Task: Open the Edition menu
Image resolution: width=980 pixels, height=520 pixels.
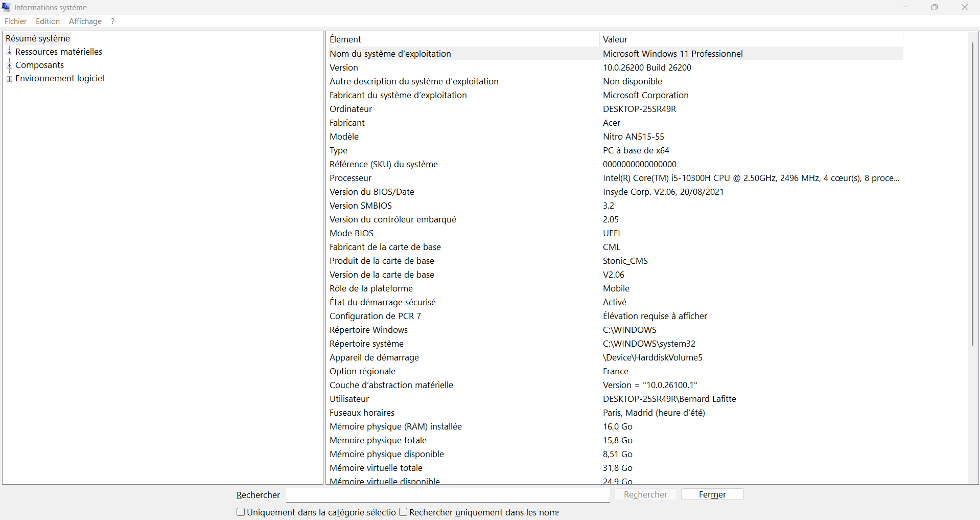Action: coord(48,21)
